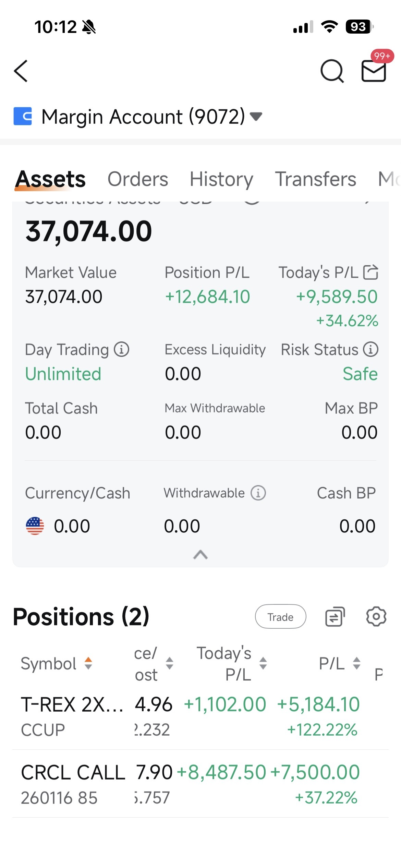This screenshot has height=868, width=401.
Task: Open the positions list view icon
Action: tap(335, 617)
